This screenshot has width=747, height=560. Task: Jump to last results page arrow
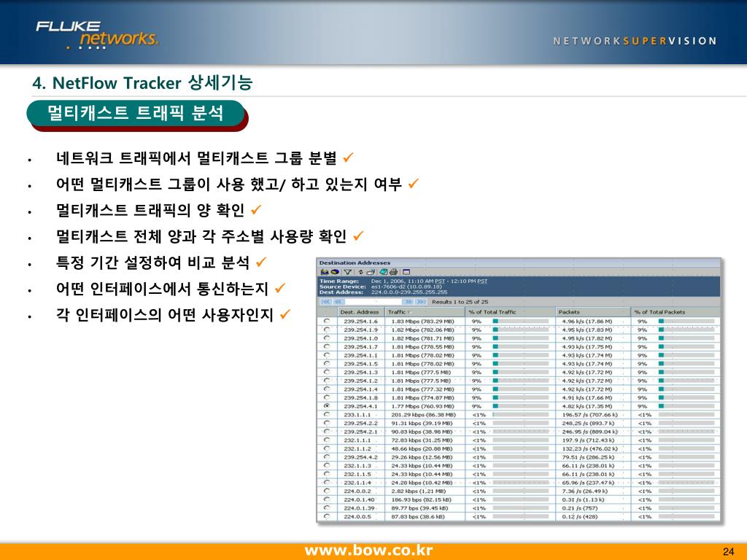pyautogui.click(x=421, y=302)
